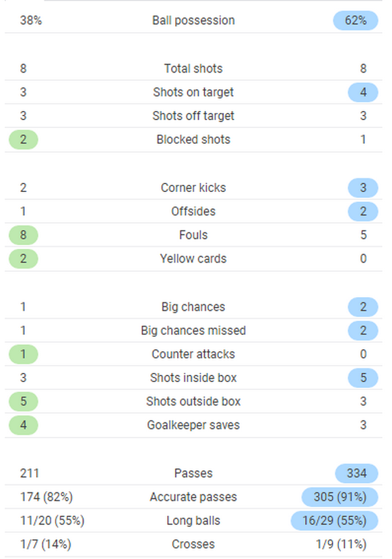Select the blue 62% possession badge

pyautogui.click(x=356, y=20)
